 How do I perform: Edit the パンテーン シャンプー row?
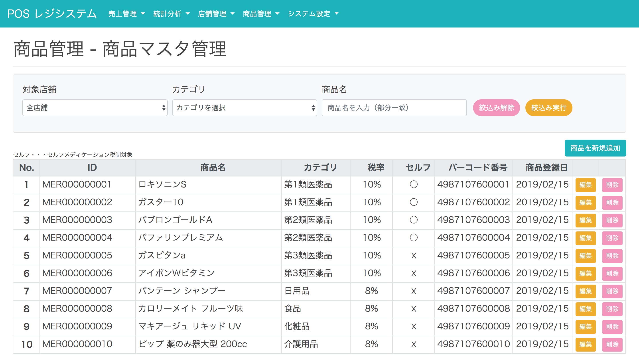[586, 291]
